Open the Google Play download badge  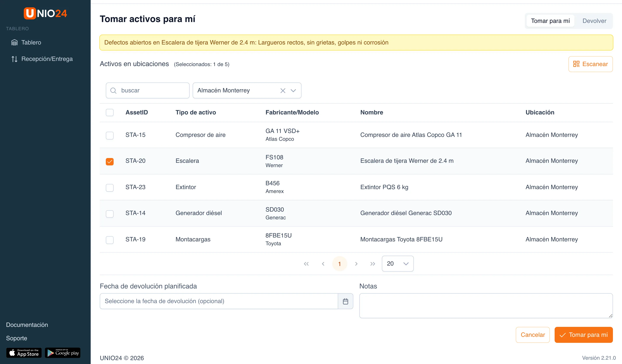(x=63, y=353)
